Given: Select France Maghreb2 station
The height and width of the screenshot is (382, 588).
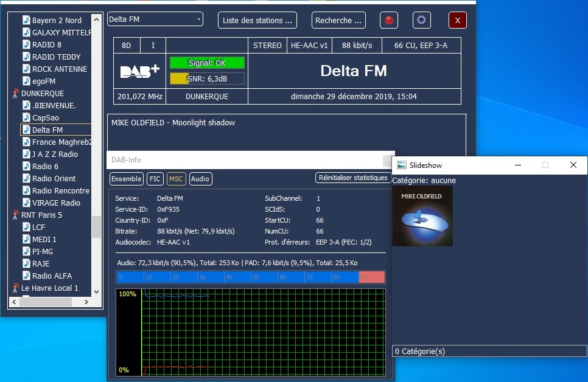Looking at the screenshot, I should [x=61, y=142].
